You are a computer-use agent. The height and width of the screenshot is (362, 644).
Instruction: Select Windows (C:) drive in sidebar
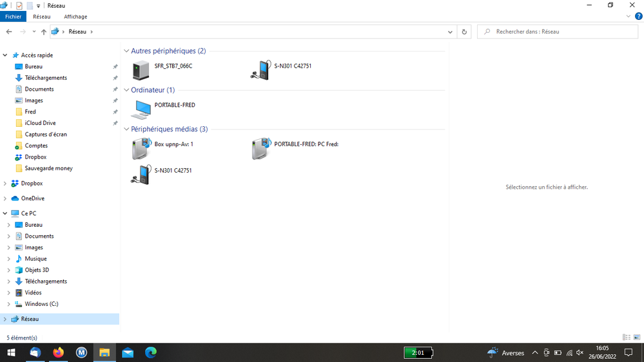pyautogui.click(x=41, y=304)
